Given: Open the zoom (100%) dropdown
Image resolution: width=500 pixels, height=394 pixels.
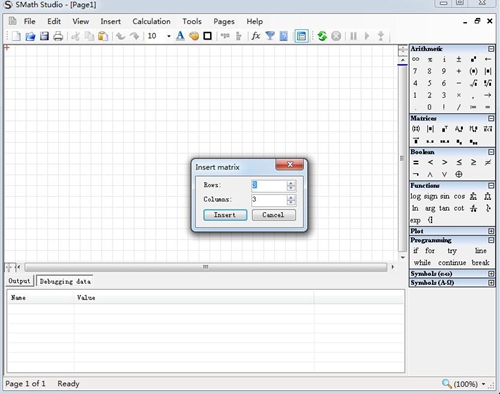Looking at the screenshot, I should pyautogui.click(x=484, y=384).
